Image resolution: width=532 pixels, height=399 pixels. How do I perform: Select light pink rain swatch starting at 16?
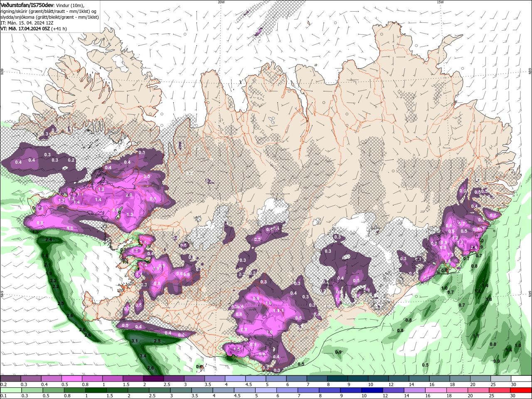(x=436, y=390)
